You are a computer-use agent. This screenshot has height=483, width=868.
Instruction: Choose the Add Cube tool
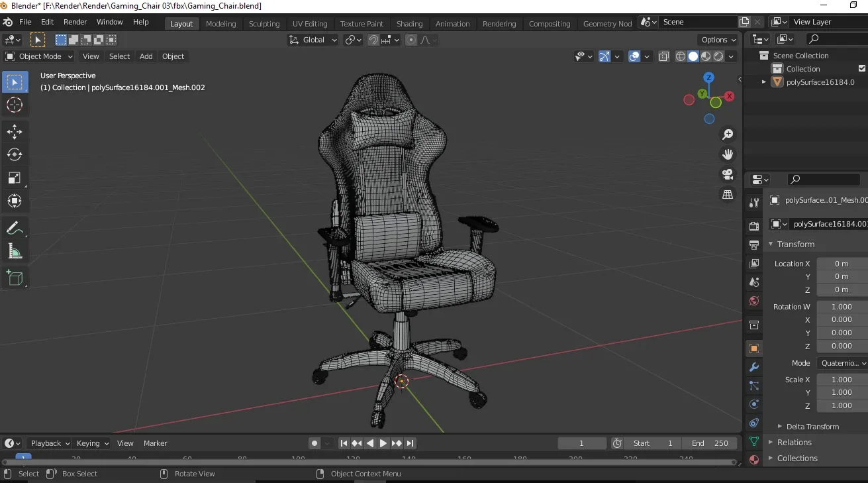pyautogui.click(x=15, y=278)
